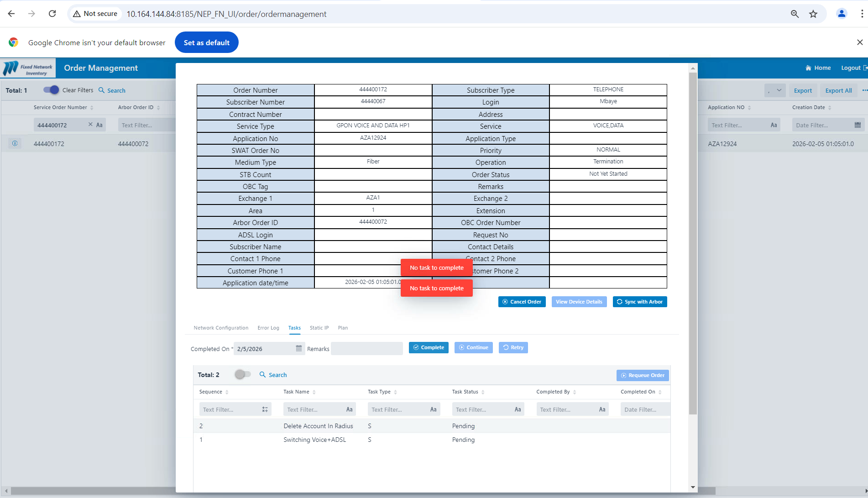Toggle the Clear Filters switch off

(51, 90)
